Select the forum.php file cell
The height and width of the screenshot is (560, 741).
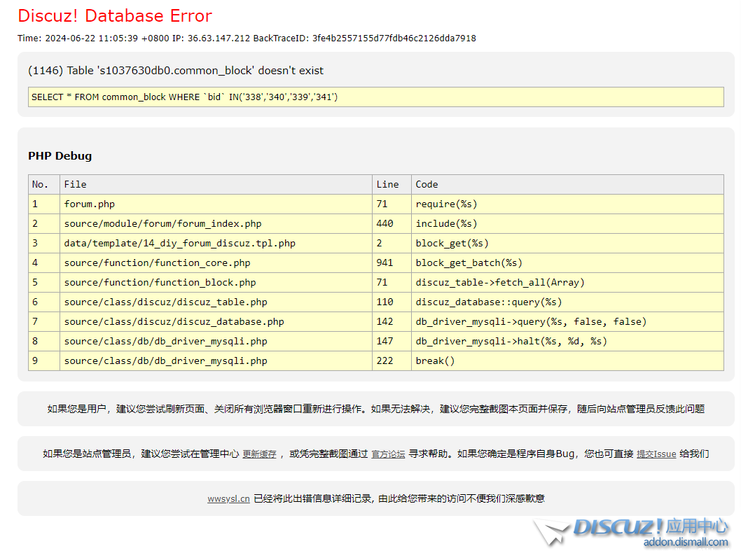coord(90,204)
